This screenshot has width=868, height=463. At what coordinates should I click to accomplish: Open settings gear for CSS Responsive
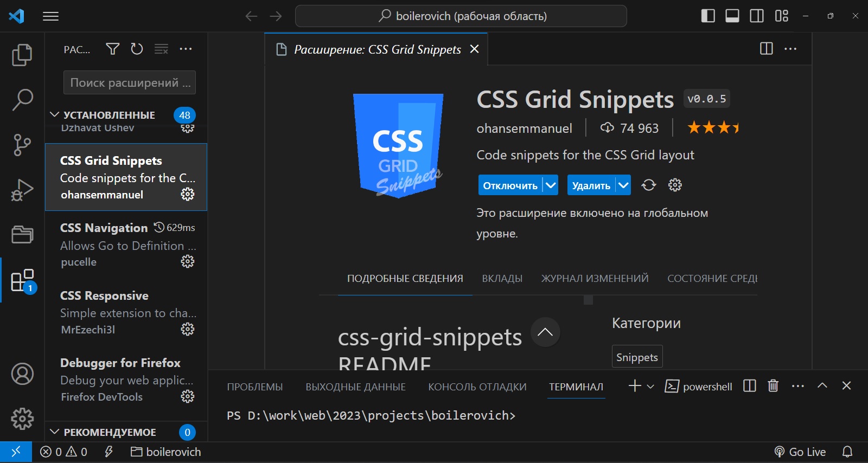click(188, 329)
